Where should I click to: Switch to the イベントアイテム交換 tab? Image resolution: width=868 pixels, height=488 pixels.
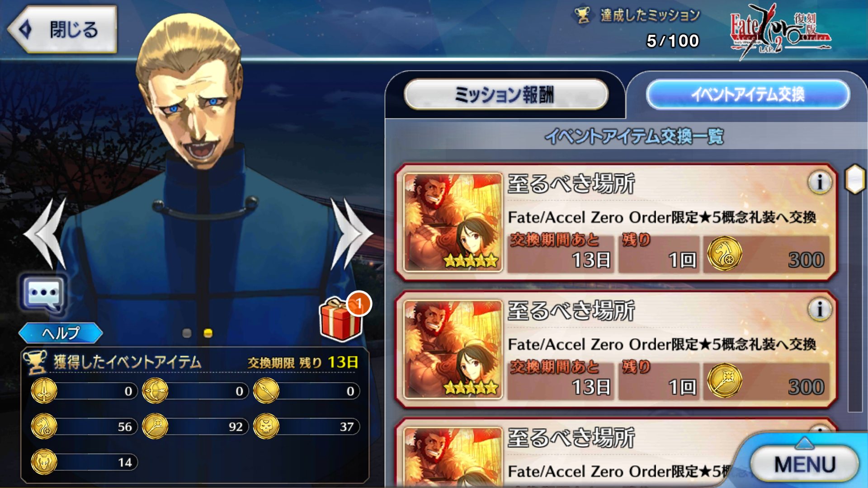point(748,94)
